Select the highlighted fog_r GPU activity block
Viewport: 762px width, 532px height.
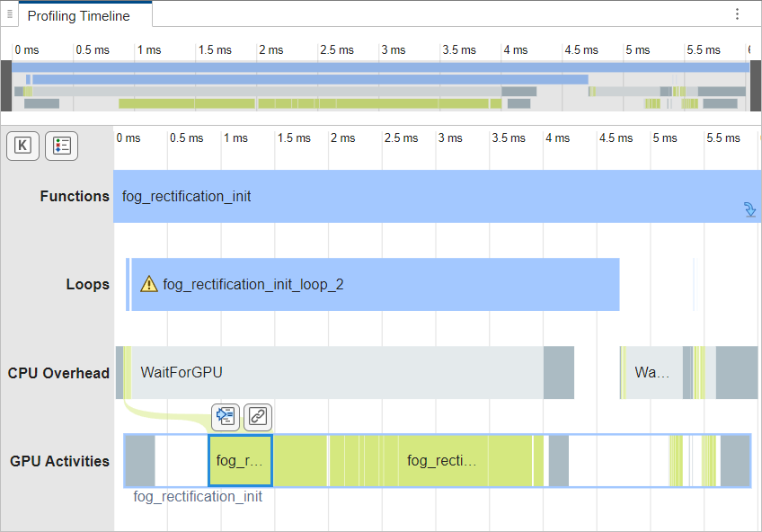tap(240, 460)
